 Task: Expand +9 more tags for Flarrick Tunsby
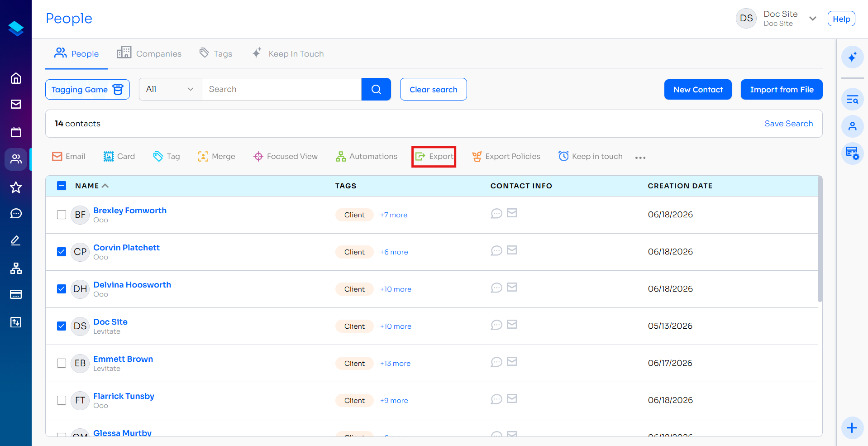394,401
